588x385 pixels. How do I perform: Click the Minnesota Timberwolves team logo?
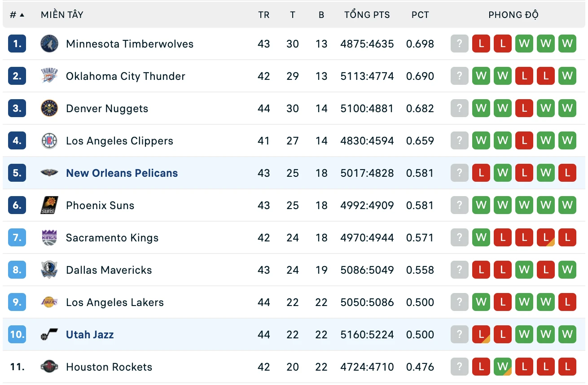click(x=49, y=44)
